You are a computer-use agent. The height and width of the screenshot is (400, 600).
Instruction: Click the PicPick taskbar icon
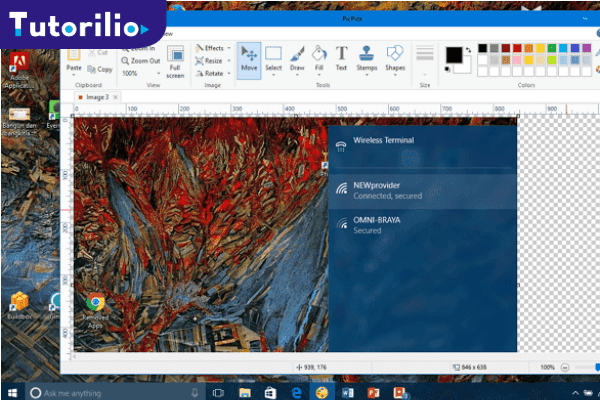pyautogui.click(x=322, y=393)
